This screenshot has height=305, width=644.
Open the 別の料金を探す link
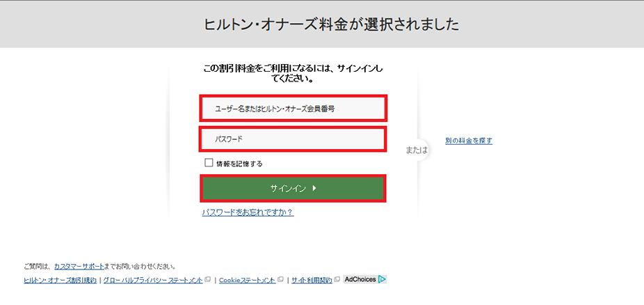469,141
